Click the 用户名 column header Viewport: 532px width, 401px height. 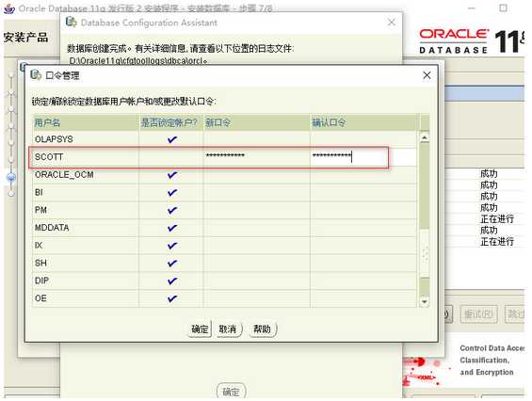click(x=86, y=122)
